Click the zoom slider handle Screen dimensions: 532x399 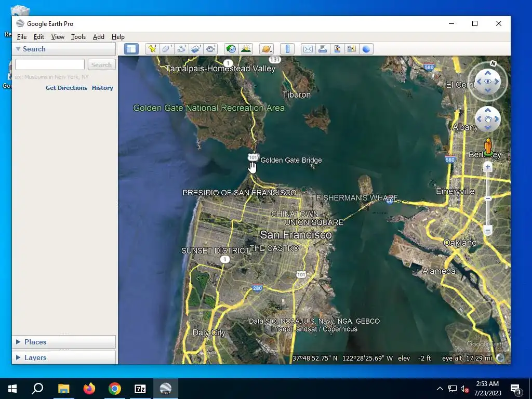[x=487, y=198]
